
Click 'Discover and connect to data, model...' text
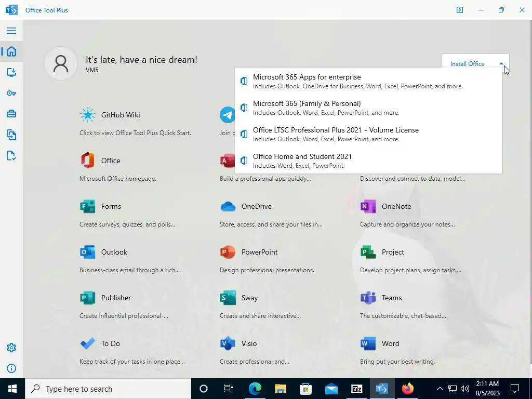[413, 179]
